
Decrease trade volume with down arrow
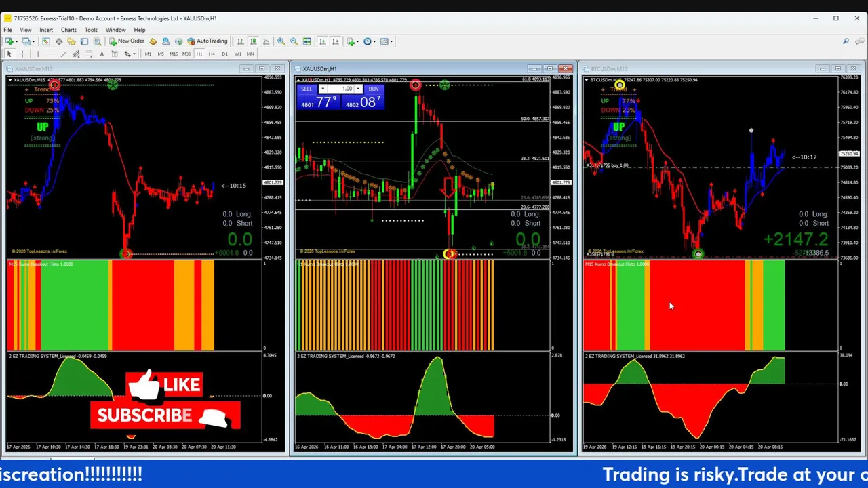click(323, 89)
